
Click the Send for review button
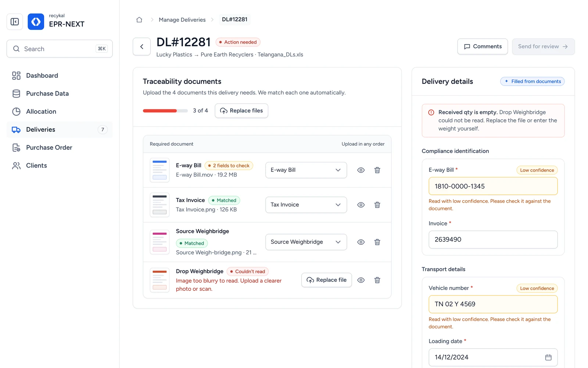coord(543,47)
